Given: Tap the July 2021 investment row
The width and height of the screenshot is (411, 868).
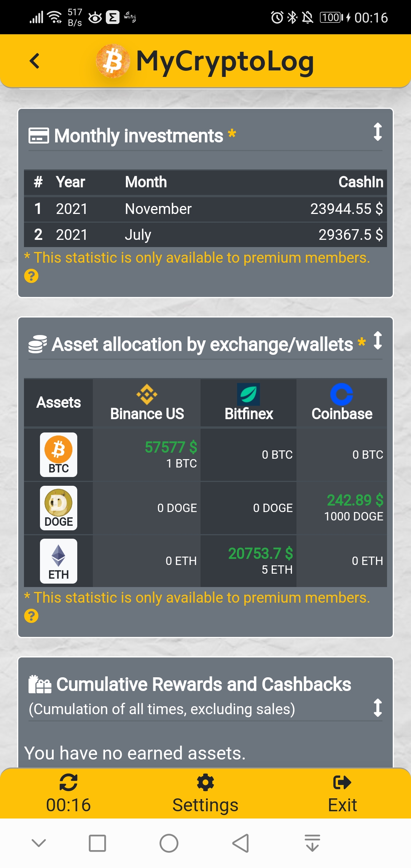Looking at the screenshot, I should [205, 235].
